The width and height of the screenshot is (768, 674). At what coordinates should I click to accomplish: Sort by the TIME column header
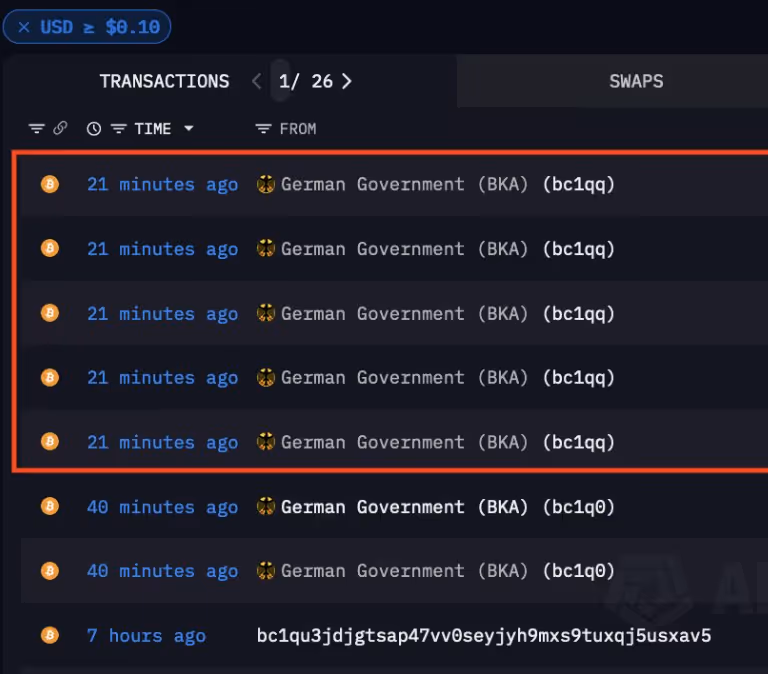pos(153,129)
